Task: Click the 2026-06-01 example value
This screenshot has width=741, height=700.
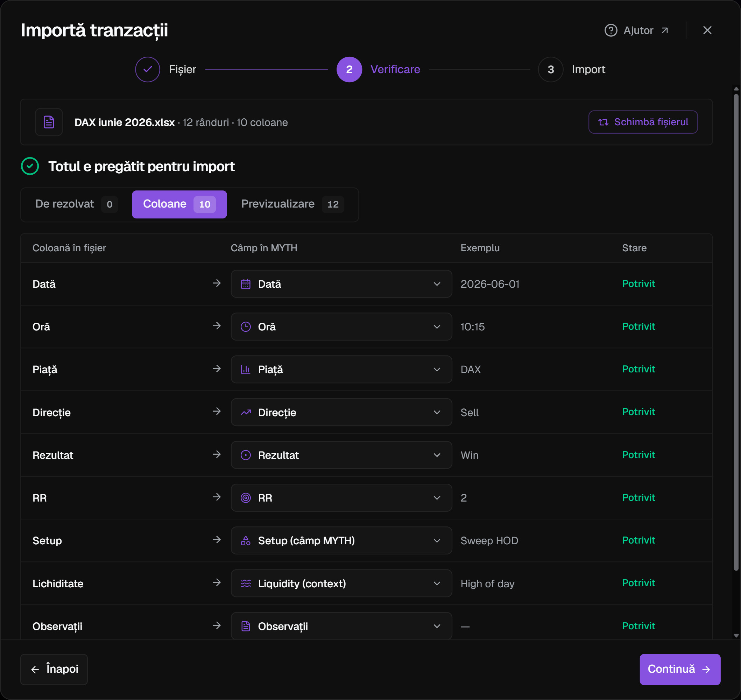Action: tap(490, 284)
